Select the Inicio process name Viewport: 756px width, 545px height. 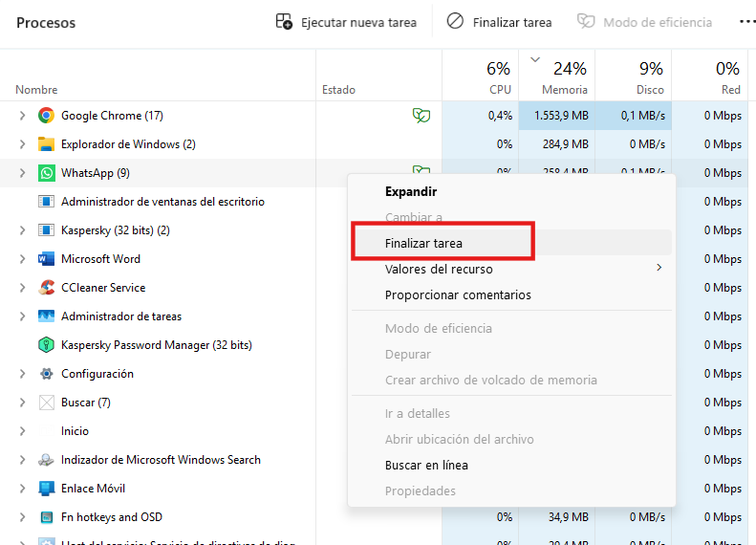click(75, 431)
